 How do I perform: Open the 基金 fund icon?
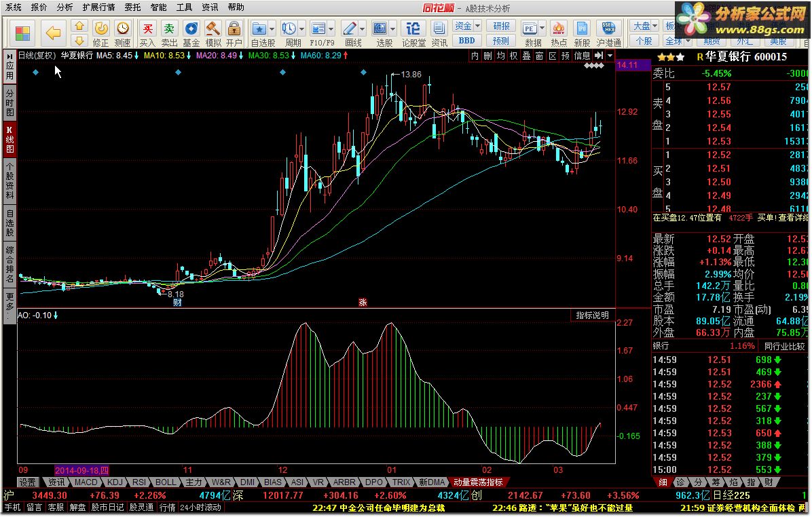click(191, 28)
